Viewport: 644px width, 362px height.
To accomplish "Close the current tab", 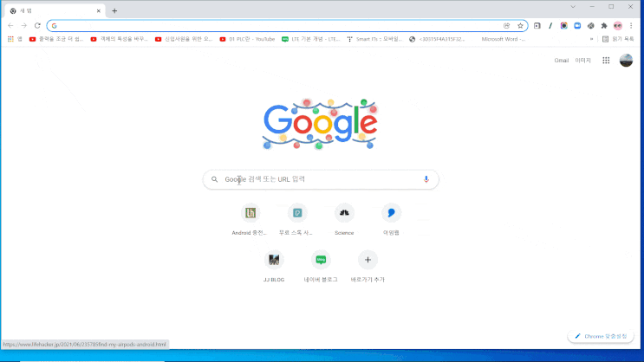I will pyautogui.click(x=99, y=11).
